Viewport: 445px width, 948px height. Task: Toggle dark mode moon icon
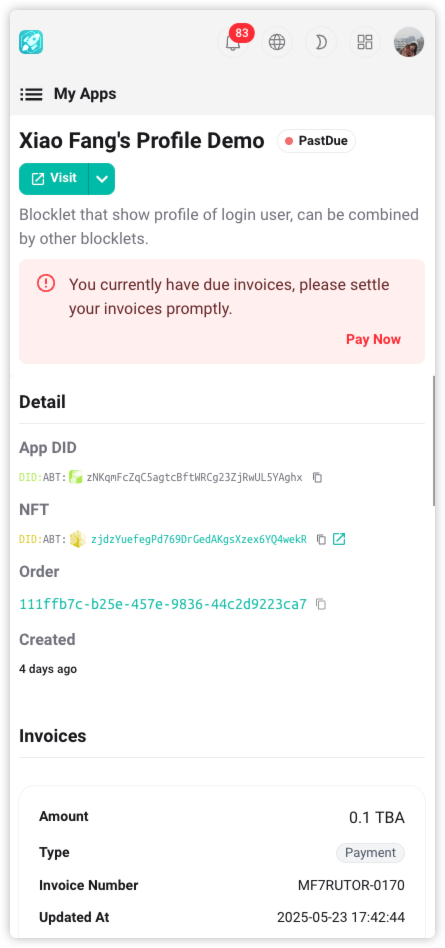click(x=321, y=42)
